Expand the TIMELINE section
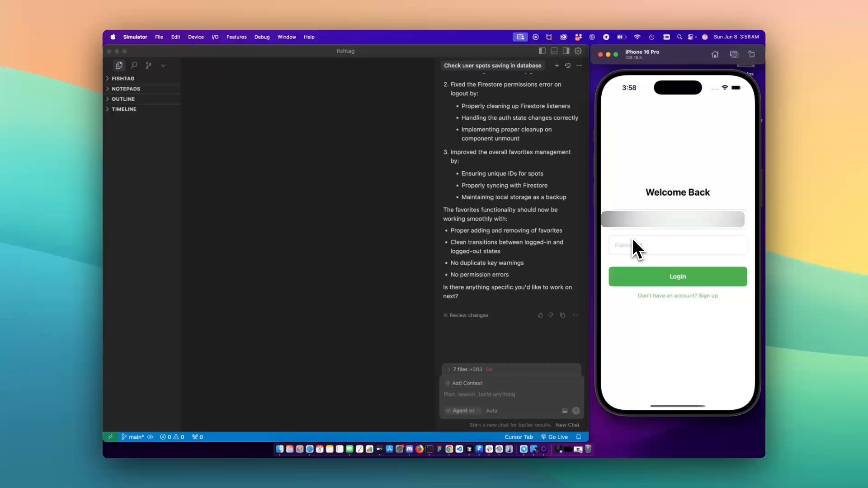Screen dimensions: 868x488 pos(142,109)
